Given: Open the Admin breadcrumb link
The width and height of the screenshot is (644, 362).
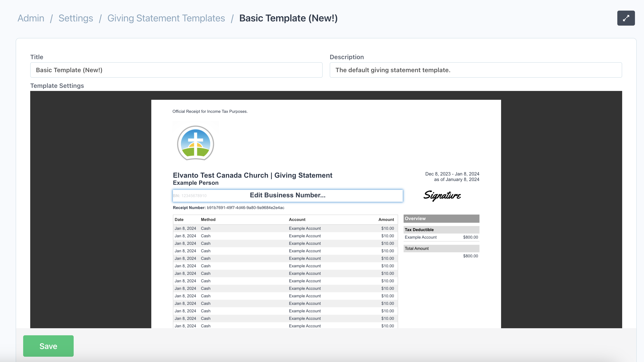Looking at the screenshot, I should pyautogui.click(x=31, y=18).
